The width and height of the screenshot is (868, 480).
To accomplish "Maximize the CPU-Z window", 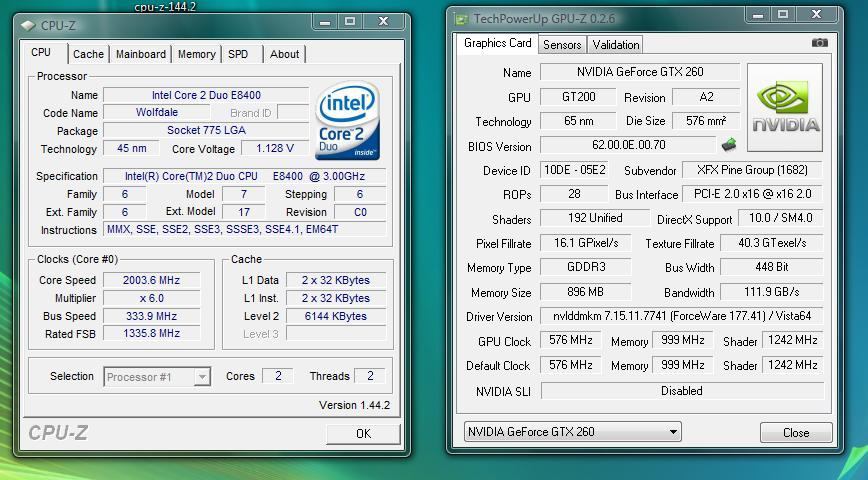I will (350, 22).
